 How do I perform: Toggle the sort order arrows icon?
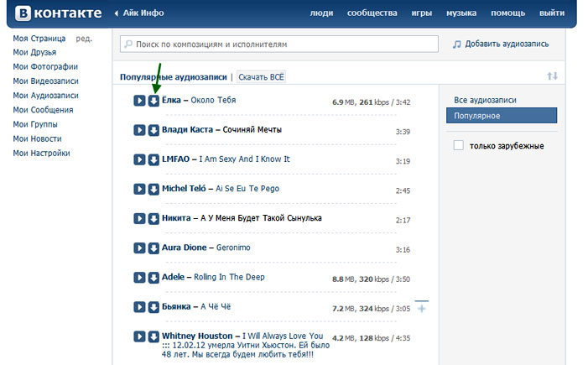point(552,76)
